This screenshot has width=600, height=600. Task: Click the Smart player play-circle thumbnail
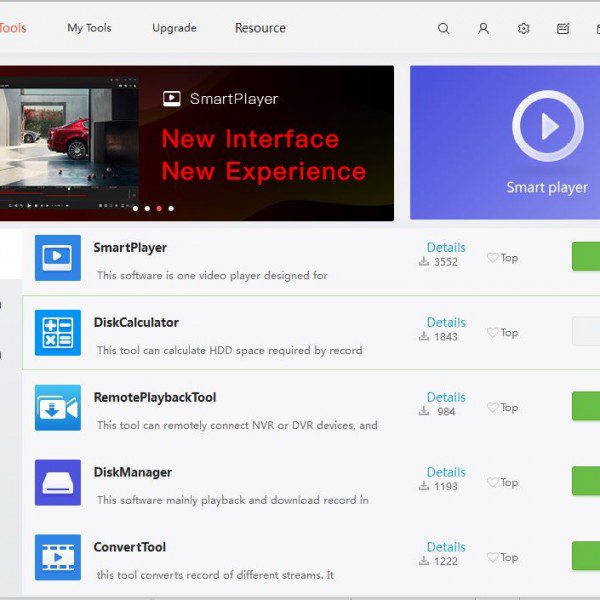click(547, 126)
